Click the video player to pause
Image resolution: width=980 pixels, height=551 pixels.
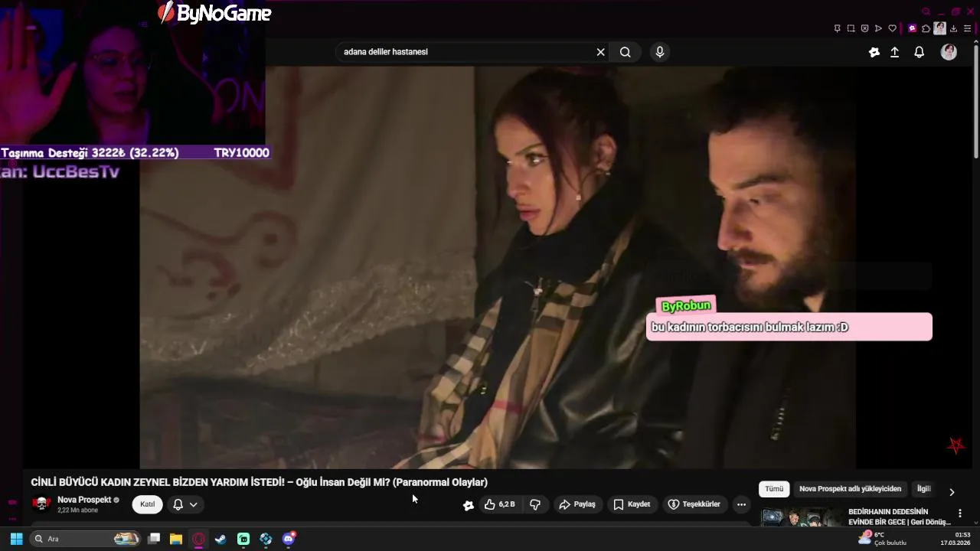(x=498, y=267)
